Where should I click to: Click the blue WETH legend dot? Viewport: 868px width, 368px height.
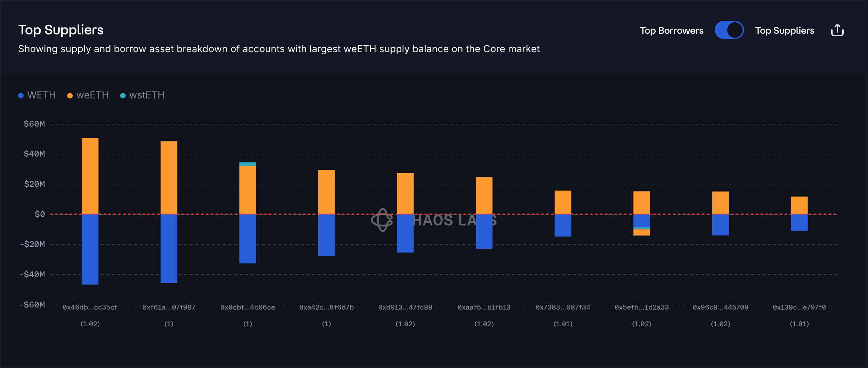click(x=21, y=96)
